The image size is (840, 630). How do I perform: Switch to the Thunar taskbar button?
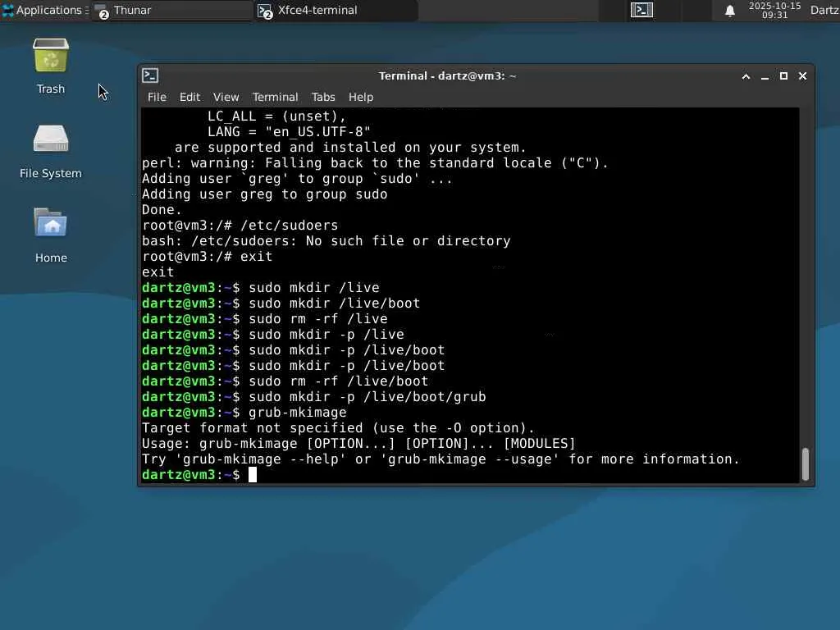coord(171,10)
